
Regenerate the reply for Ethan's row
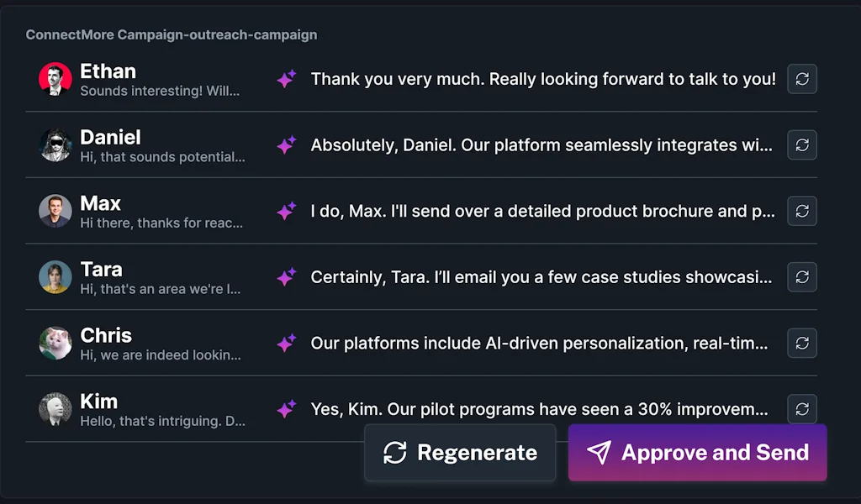coord(802,79)
